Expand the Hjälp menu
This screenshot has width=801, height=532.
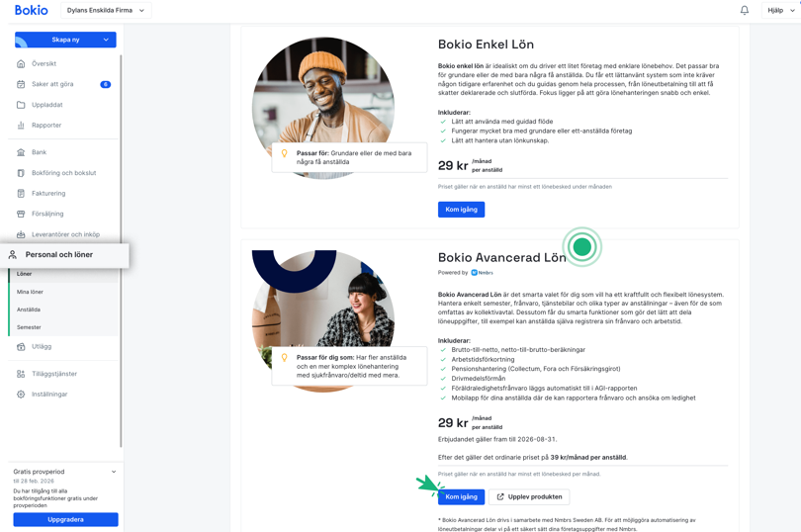[780, 10]
